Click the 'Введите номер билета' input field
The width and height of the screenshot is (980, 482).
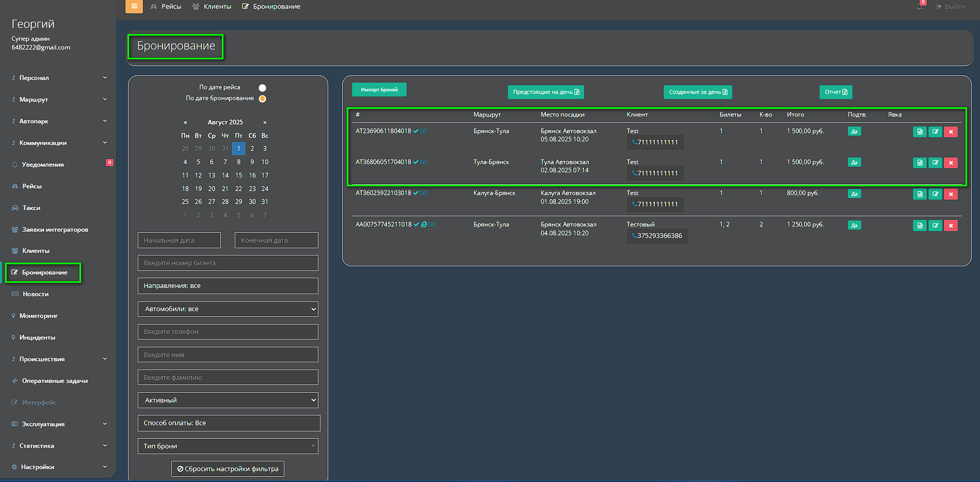(228, 263)
